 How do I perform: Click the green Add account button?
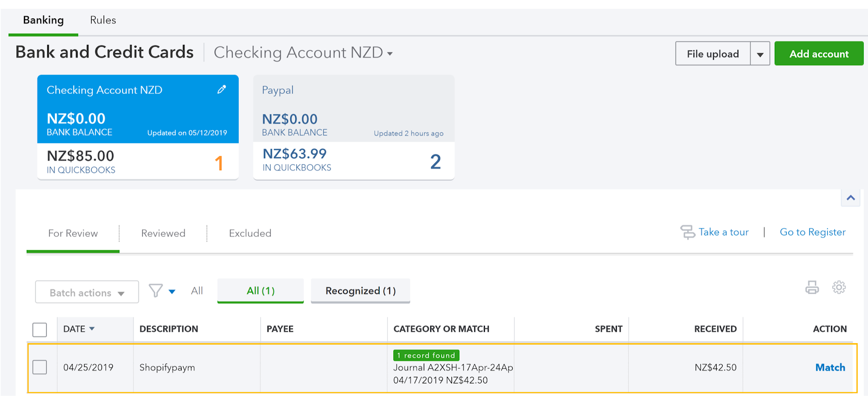click(818, 54)
